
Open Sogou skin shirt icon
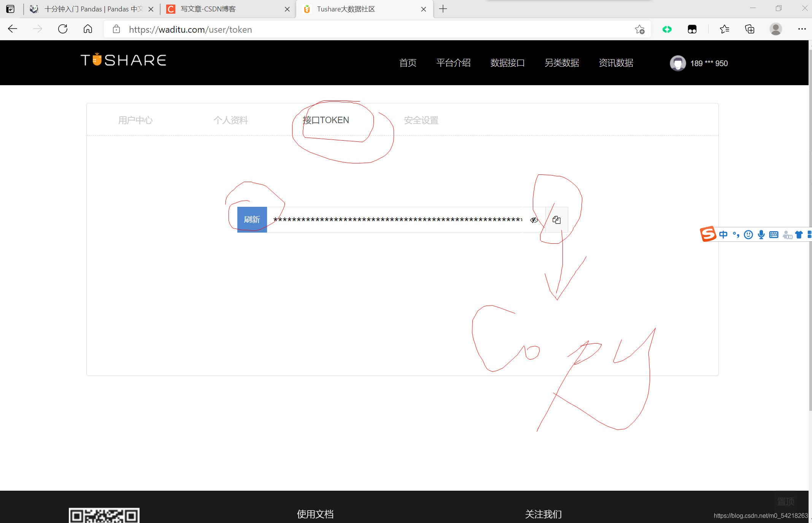coord(799,235)
